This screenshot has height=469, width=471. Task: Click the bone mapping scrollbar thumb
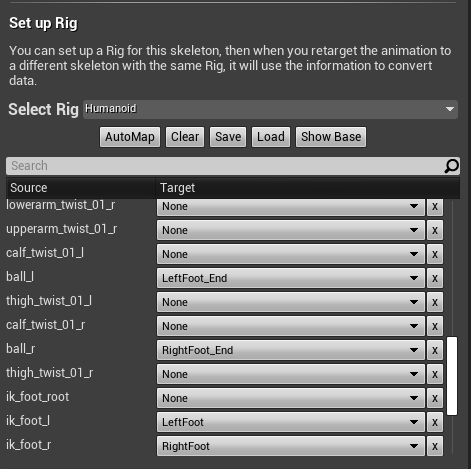pos(452,376)
